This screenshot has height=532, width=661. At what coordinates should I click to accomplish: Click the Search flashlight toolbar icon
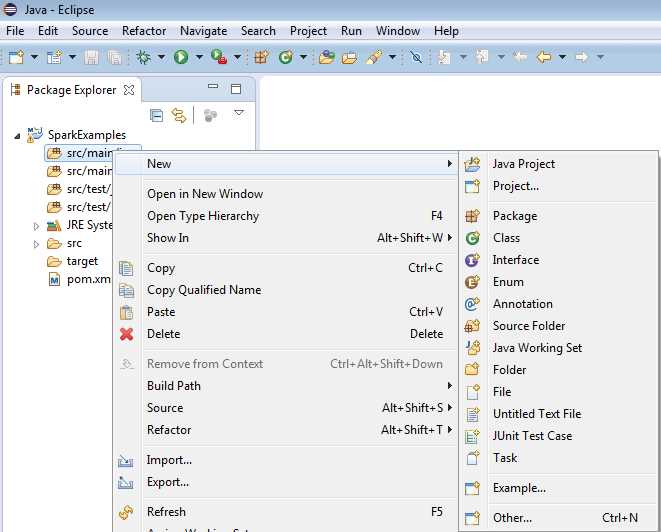[x=373, y=56]
